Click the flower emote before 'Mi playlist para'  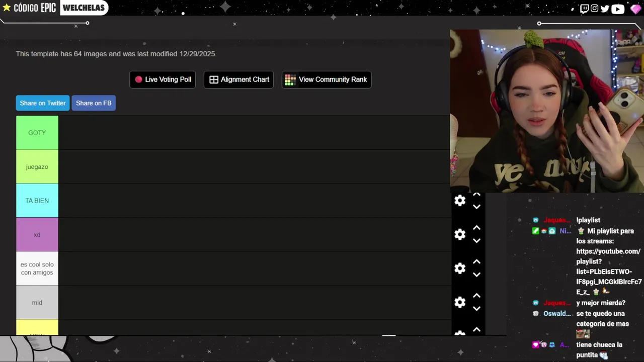581,231
